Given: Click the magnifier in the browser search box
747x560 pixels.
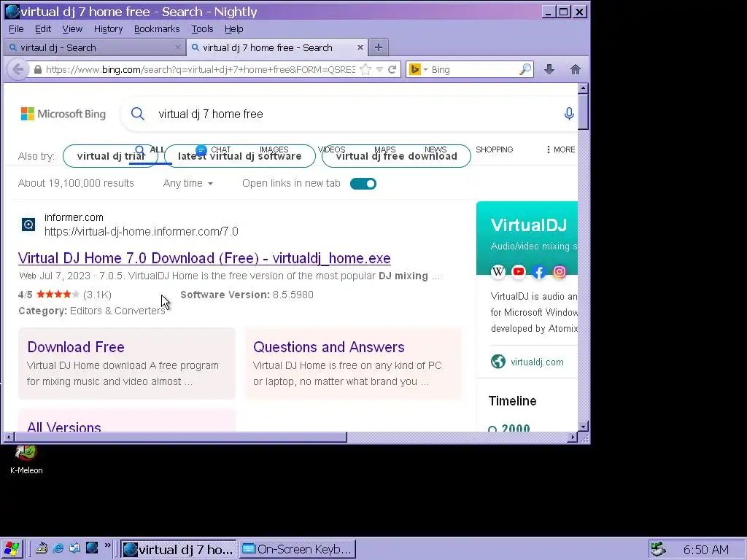Looking at the screenshot, I should 525,69.
